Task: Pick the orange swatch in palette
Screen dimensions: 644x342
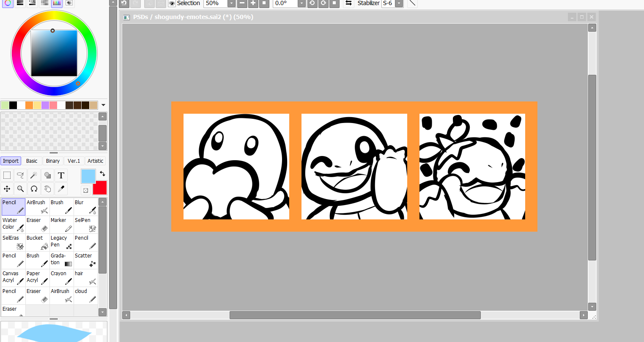Action: 29,105
